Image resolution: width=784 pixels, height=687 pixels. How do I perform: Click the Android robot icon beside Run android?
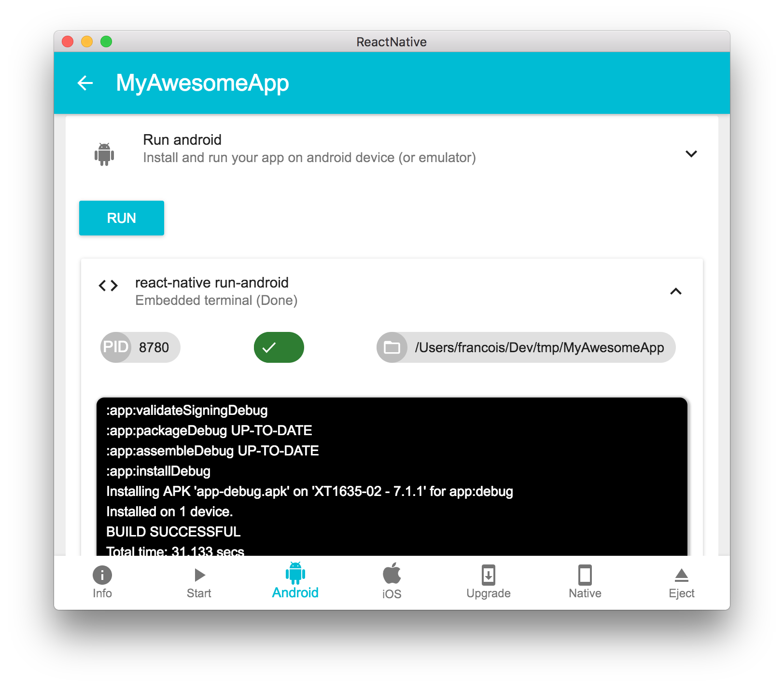point(104,154)
